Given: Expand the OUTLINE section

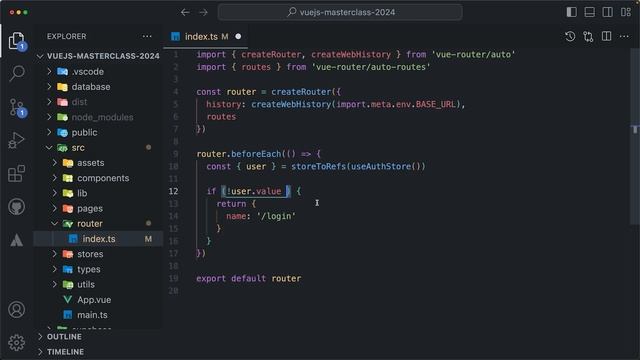Looking at the screenshot, I should coord(98,337).
